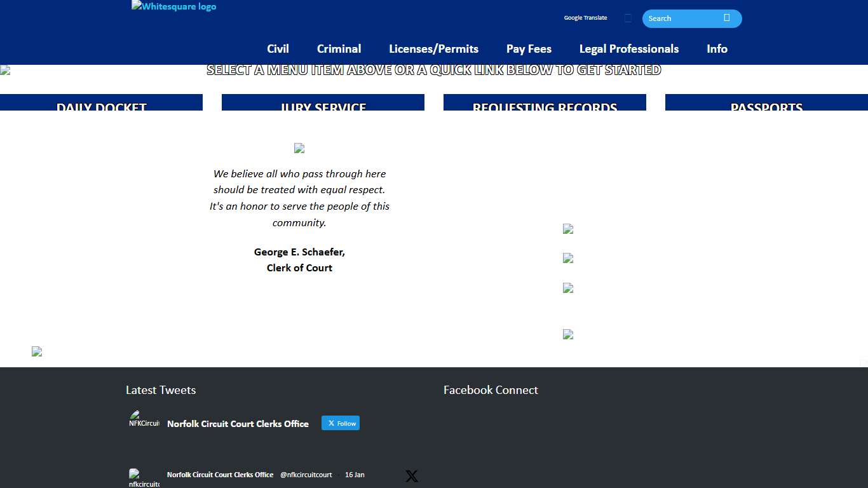Click the image above the Clerk's quote

299,148
